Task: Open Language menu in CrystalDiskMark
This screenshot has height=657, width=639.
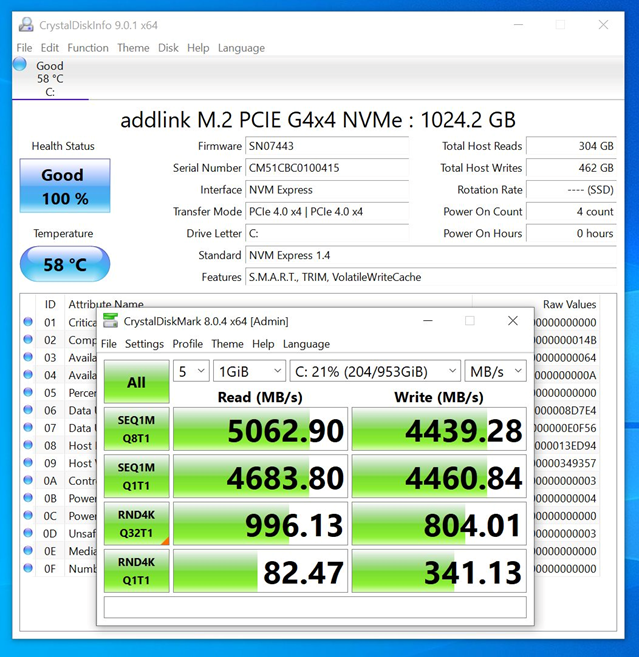Action: click(x=306, y=344)
